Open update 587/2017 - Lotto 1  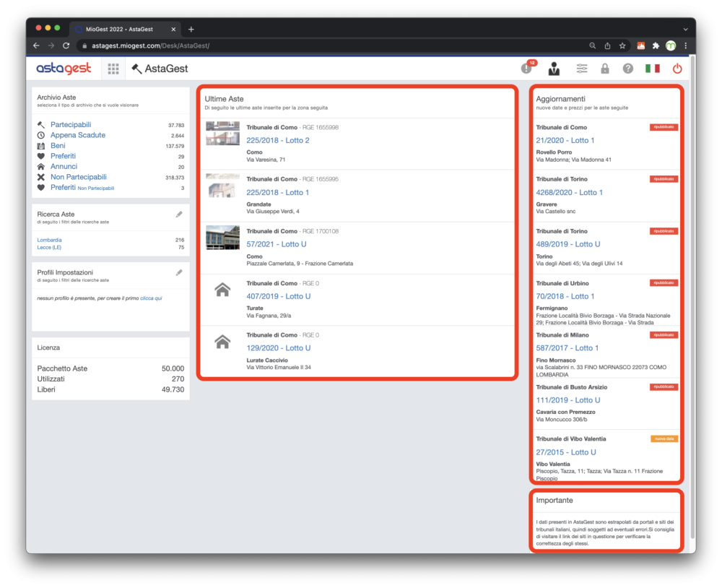pyautogui.click(x=567, y=348)
